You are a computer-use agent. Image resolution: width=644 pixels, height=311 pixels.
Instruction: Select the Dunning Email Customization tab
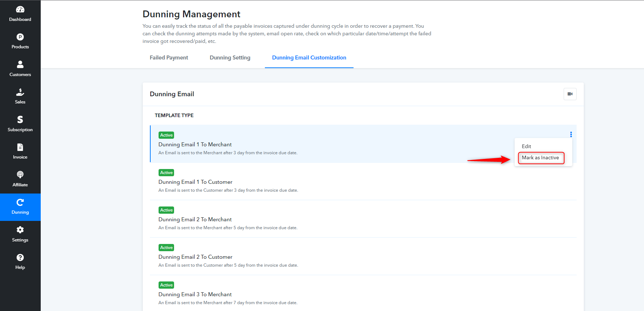pos(309,58)
